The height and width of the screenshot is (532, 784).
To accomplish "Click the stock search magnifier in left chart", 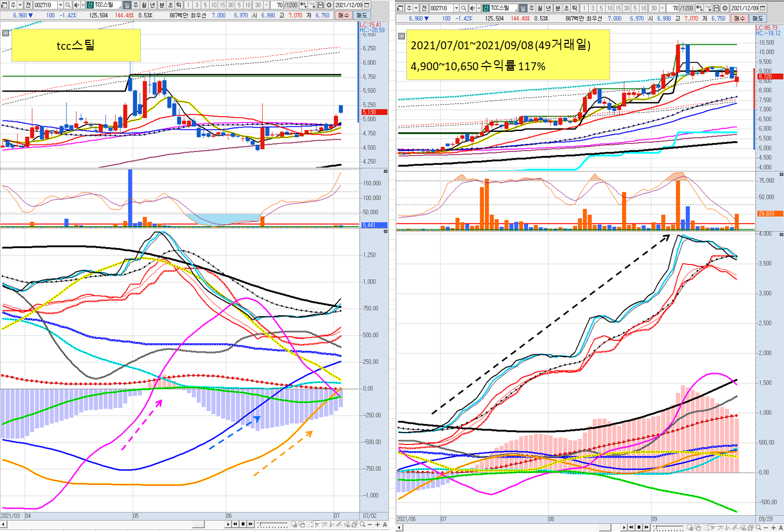I will coord(68,5).
